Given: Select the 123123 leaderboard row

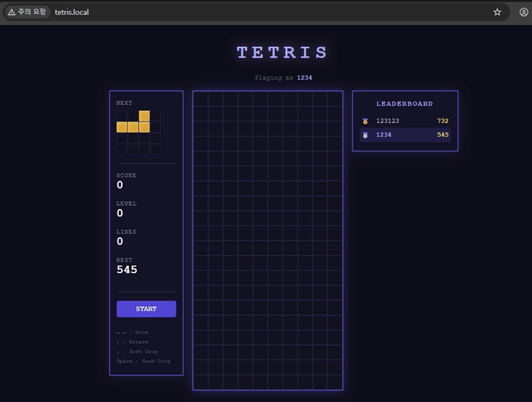Looking at the screenshot, I should [405, 121].
